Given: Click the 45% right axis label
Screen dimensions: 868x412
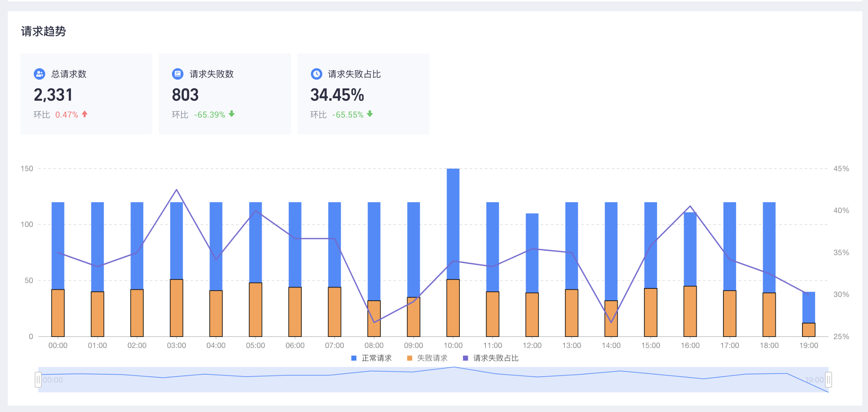Looking at the screenshot, I should pos(841,169).
